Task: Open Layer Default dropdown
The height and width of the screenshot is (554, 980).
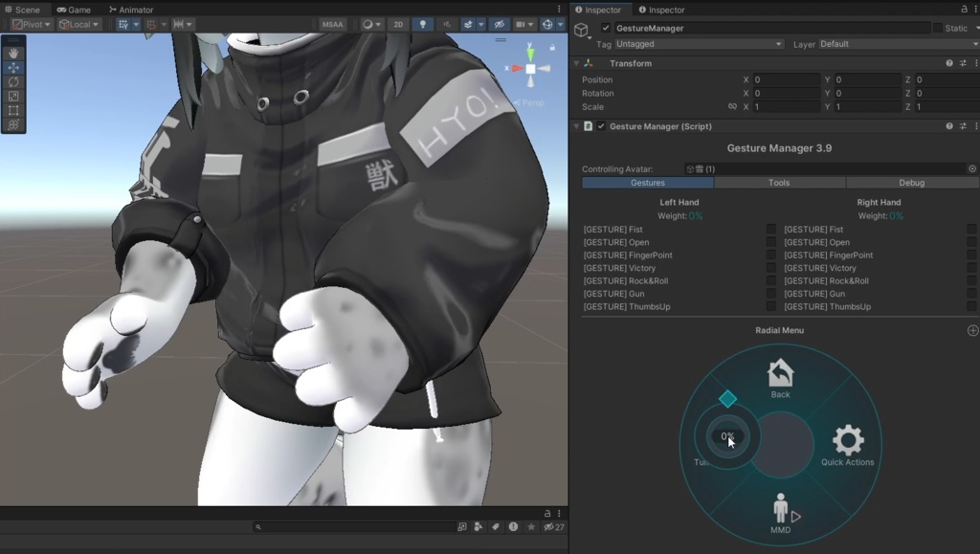Action: click(x=898, y=44)
